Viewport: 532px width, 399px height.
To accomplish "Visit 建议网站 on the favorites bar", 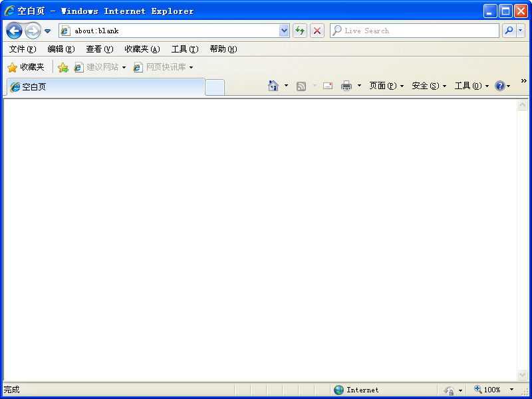I will 100,66.
